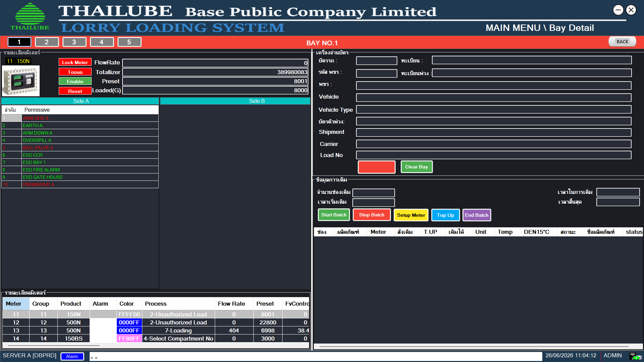Click Stop Batch
Image resolution: width=644 pixels, height=362 pixels.
[371, 215]
